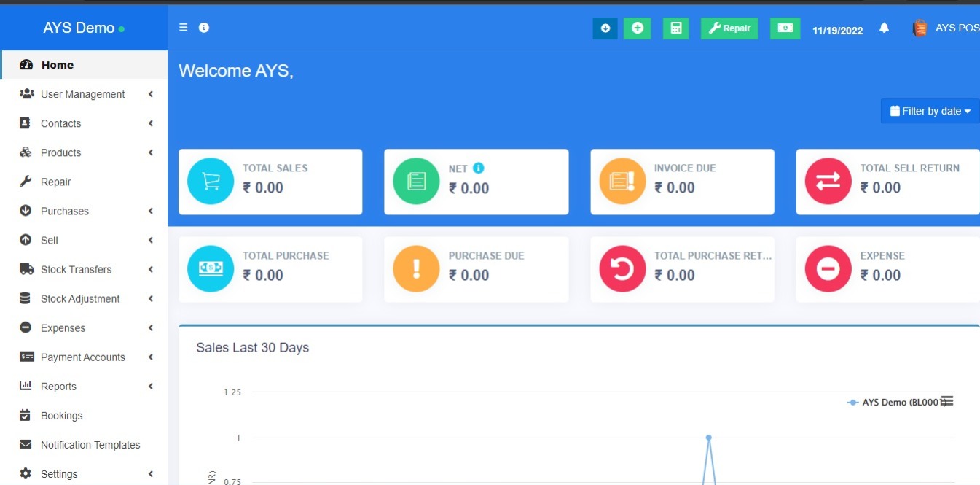980x485 pixels.
Task: Expand the Products menu chevron
Action: pyautogui.click(x=151, y=152)
